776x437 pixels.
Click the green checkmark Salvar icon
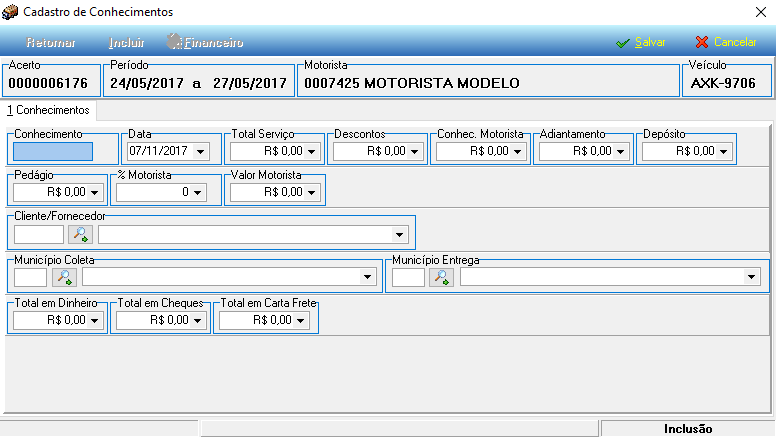(x=623, y=43)
